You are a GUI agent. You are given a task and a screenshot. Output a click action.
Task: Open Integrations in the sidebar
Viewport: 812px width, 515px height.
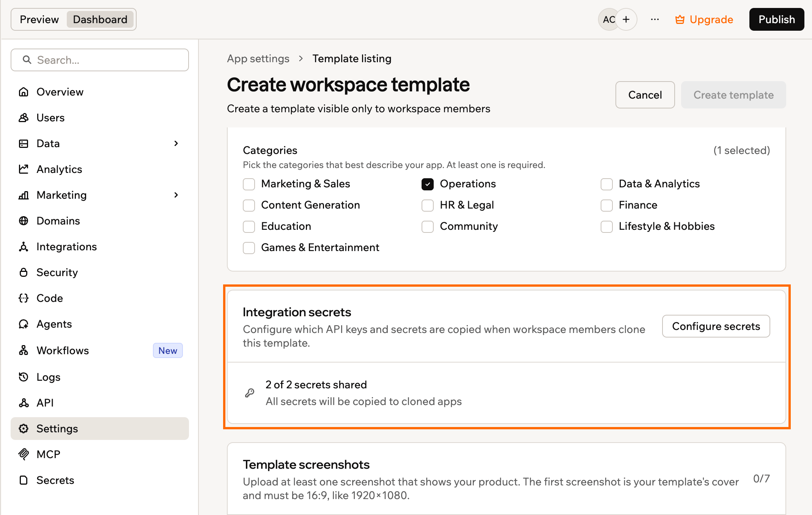click(100, 247)
